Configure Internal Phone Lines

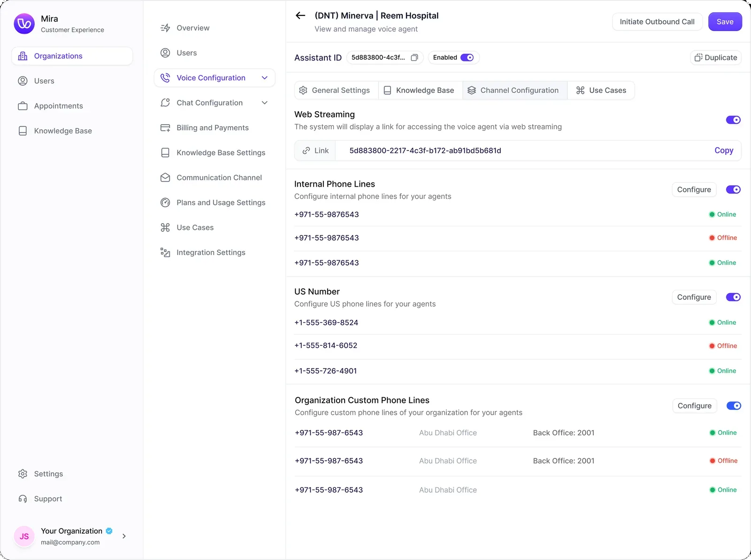[x=694, y=189]
